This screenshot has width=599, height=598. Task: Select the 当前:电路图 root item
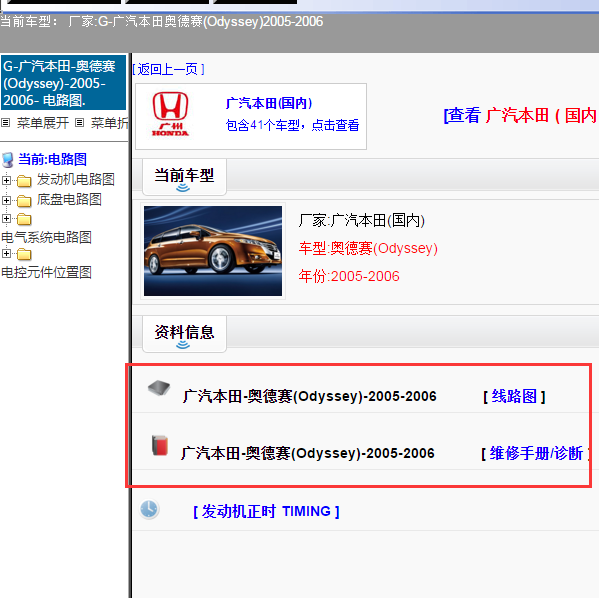[52, 159]
